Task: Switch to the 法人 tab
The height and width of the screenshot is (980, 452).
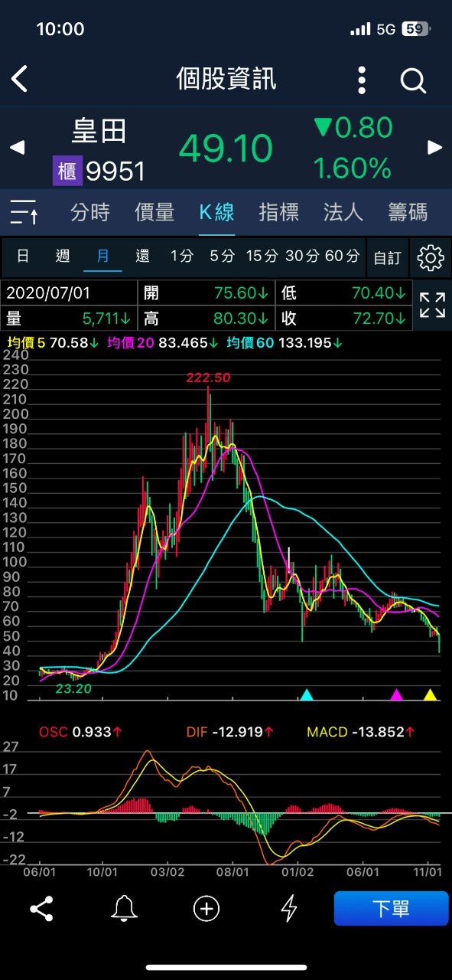Action: (343, 212)
